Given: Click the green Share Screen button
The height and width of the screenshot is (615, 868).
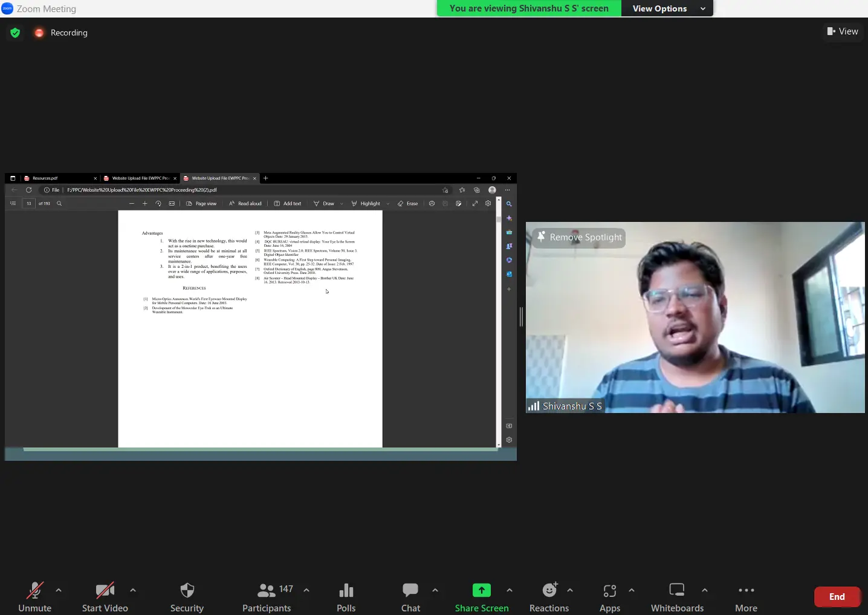Looking at the screenshot, I should point(481,596).
